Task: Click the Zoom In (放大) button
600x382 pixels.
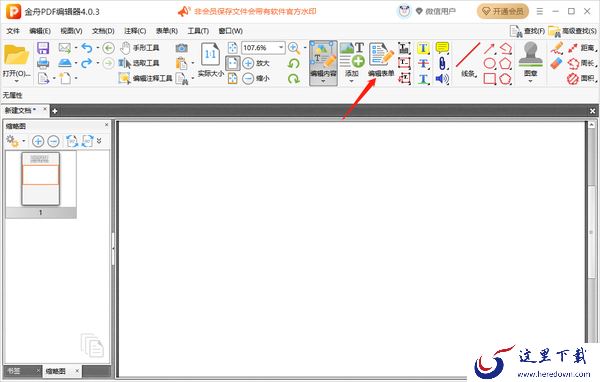Action: [256, 63]
